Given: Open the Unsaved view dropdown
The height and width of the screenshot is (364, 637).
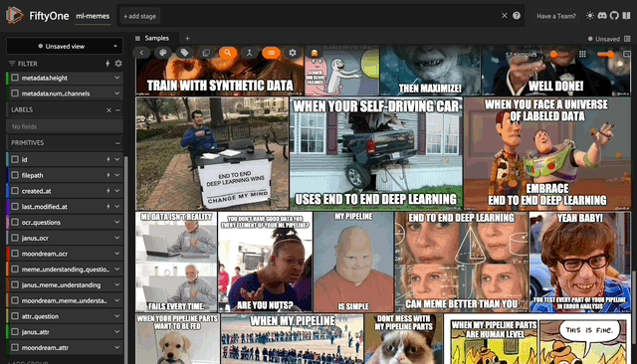Looking at the screenshot, I should [x=64, y=46].
